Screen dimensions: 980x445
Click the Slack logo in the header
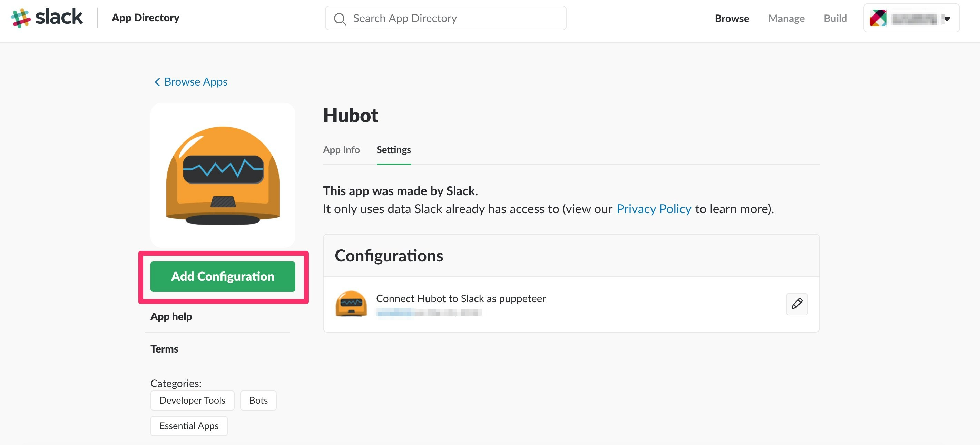[47, 18]
